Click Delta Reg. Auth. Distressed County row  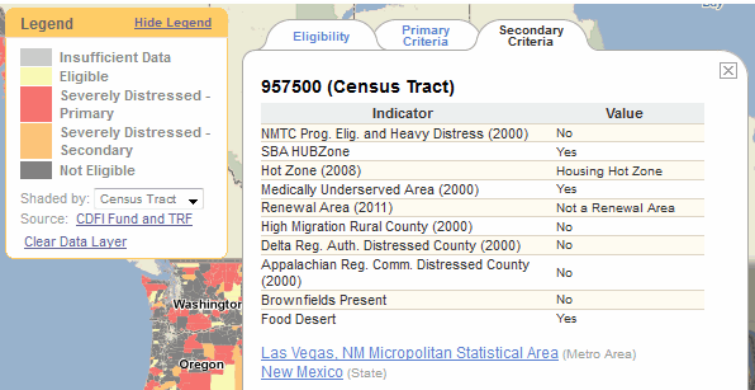click(x=482, y=246)
